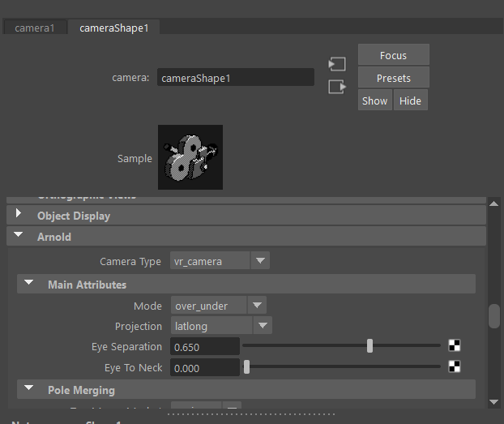Screen dimensions: 504x424
Task: Open the Mode over_under dropdown
Action: pos(218,306)
